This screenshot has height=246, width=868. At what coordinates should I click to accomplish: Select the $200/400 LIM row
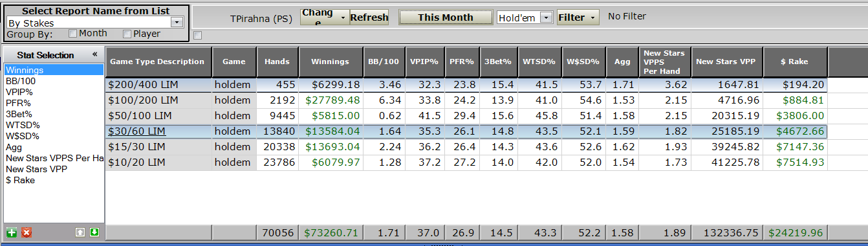[466, 85]
